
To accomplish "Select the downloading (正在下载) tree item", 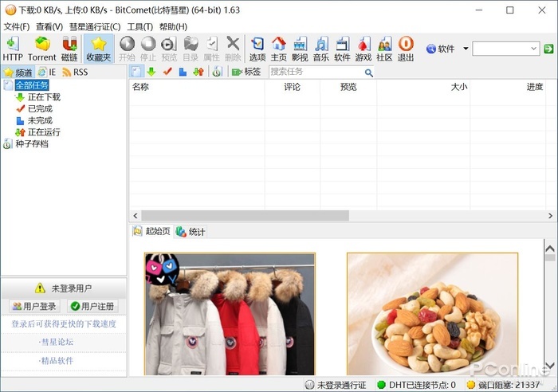I will click(43, 97).
